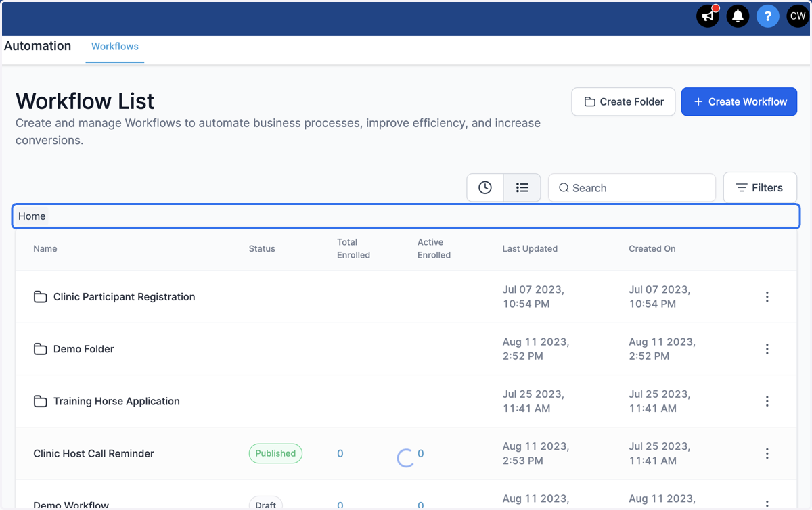Click the Clinic Participant Registration folder icon
812x510 pixels.
(40, 297)
